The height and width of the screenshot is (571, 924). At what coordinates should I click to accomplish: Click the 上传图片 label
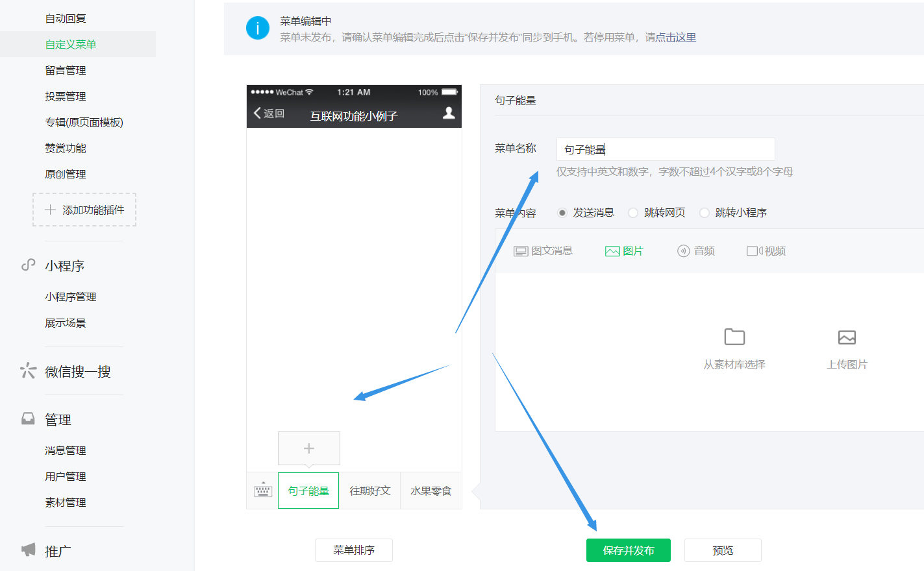847,365
